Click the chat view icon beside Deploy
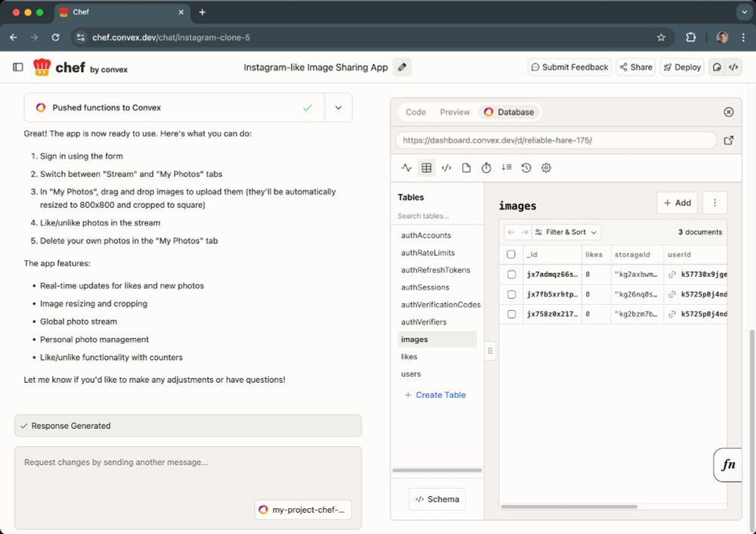 (x=717, y=67)
